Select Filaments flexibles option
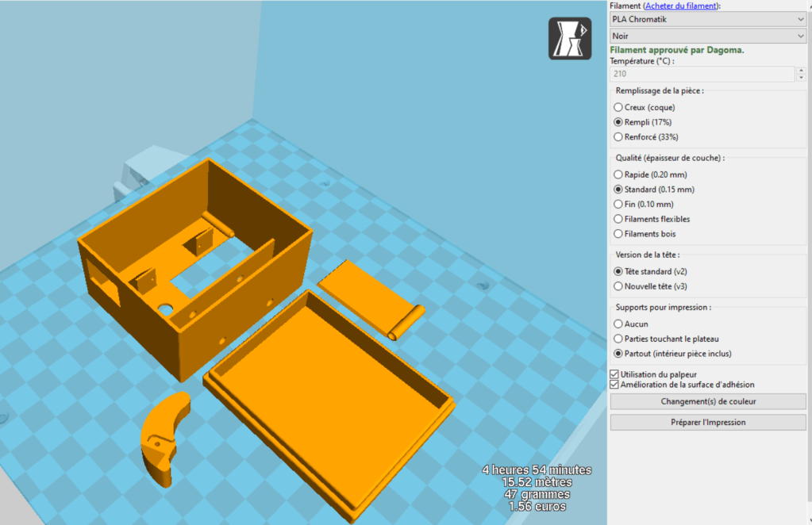This screenshot has height=525, width=812. 618,219
